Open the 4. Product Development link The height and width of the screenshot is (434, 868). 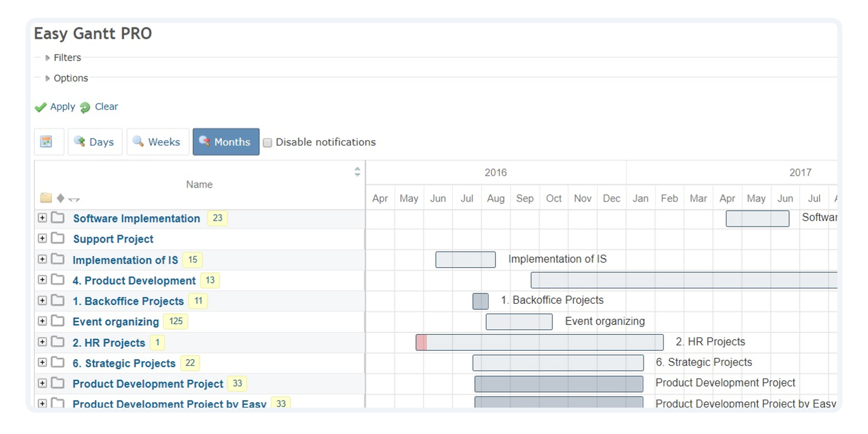pos(134,281)
